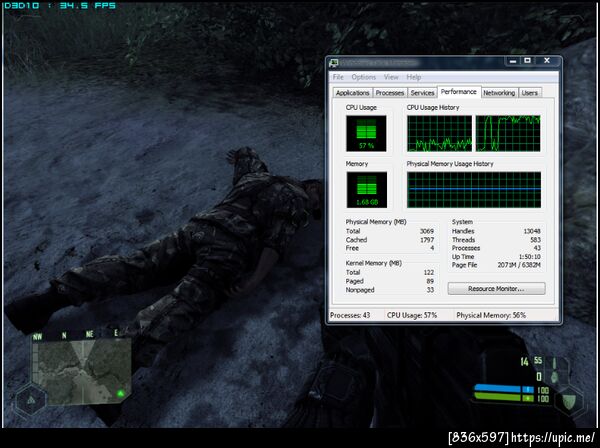Click the Kernel Memory Paged value 89
The width and height of the screenshot is (600, 448).
(x=430, y=281)
